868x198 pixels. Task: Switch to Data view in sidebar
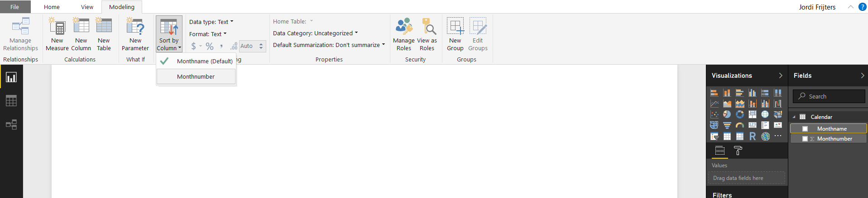(11, 101)
